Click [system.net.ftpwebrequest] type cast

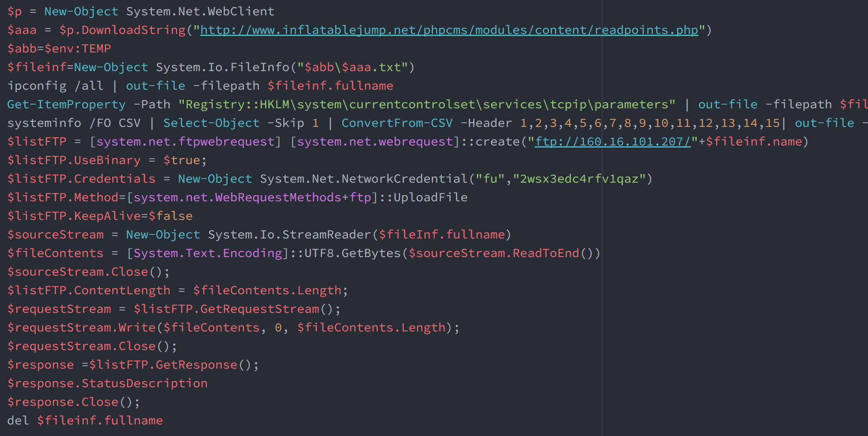click(185, 142)
